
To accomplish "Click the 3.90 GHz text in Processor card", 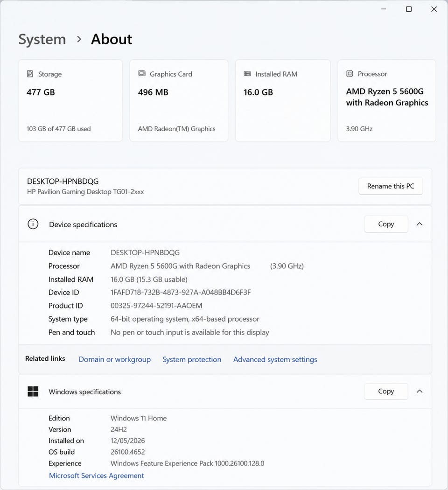I will (x=359, y=129).
